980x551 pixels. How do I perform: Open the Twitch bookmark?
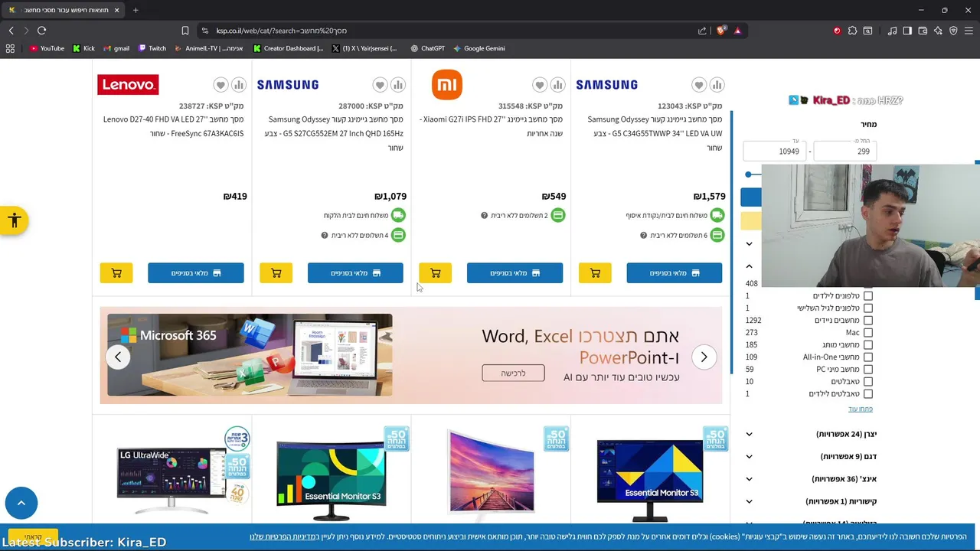152,48
